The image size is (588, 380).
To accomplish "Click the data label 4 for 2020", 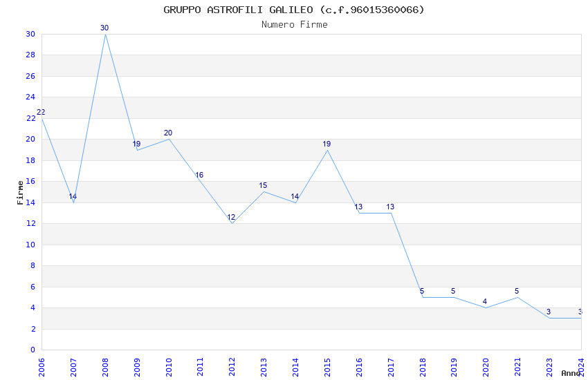I will (x=485, y=302).
